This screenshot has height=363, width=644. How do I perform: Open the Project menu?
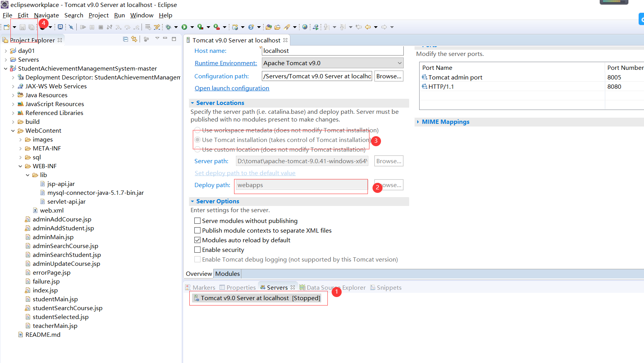point(99,15)
